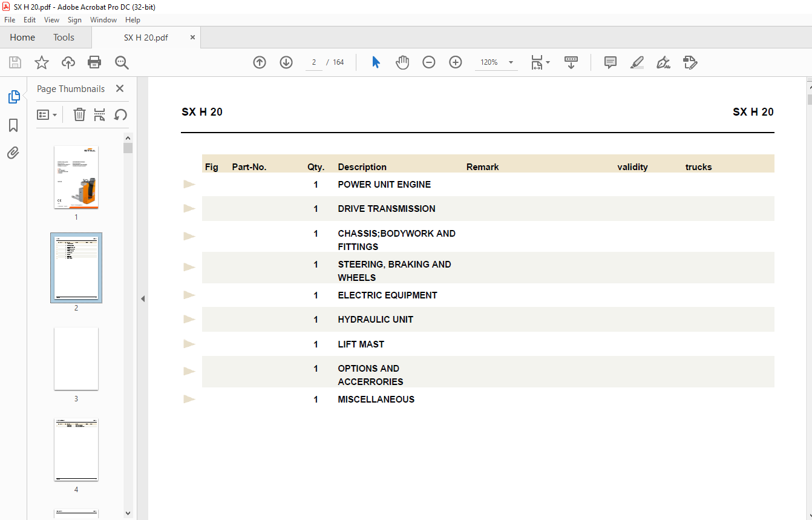Select the highlight text pen tool

pos(637,62)
